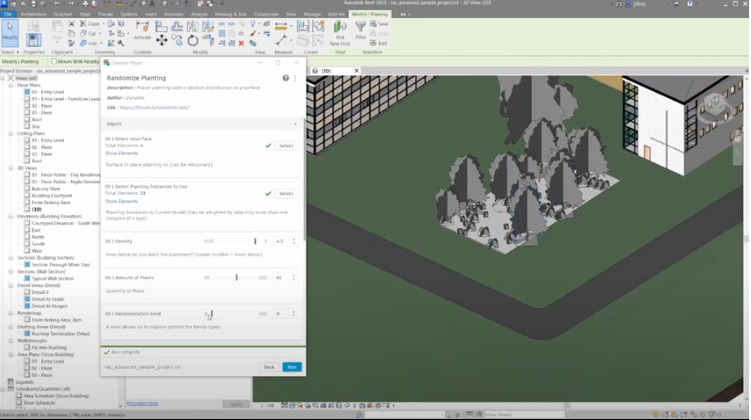
Task: Click the Save selection icon
Action: pos(379,24)
